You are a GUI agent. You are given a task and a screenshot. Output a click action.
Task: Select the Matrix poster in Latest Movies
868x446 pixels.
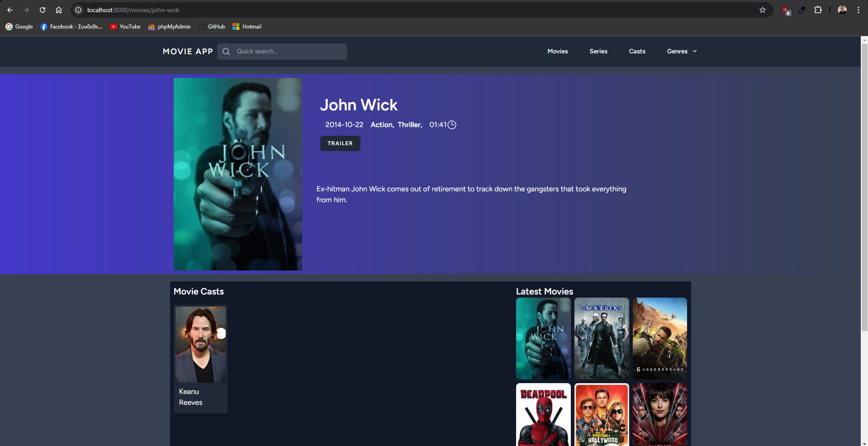tap(601, 338)
